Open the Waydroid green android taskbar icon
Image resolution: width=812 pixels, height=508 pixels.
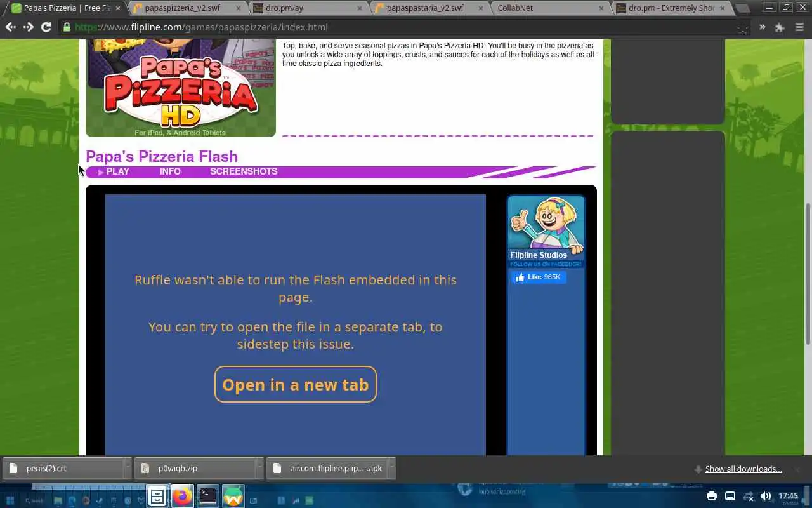click(x=233, y=496)
